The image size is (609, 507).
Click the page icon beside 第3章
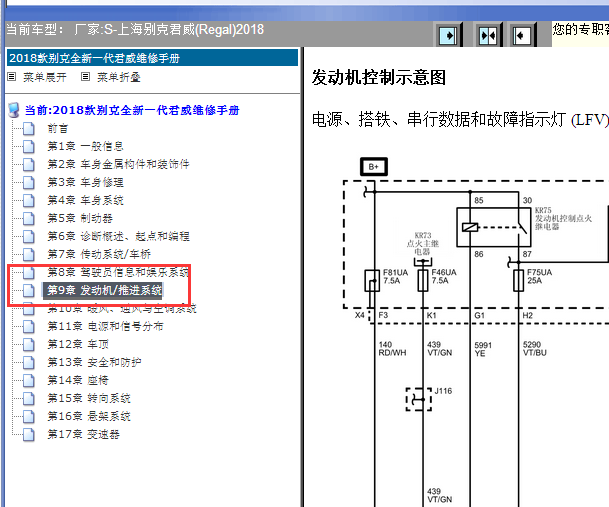[29, 182]
